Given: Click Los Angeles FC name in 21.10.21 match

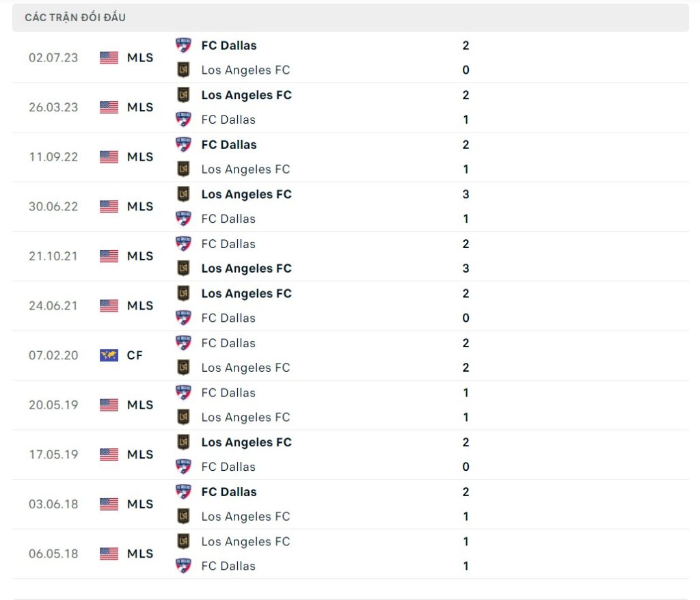Looking at the screenshot, I should click(x=246, y=269).
